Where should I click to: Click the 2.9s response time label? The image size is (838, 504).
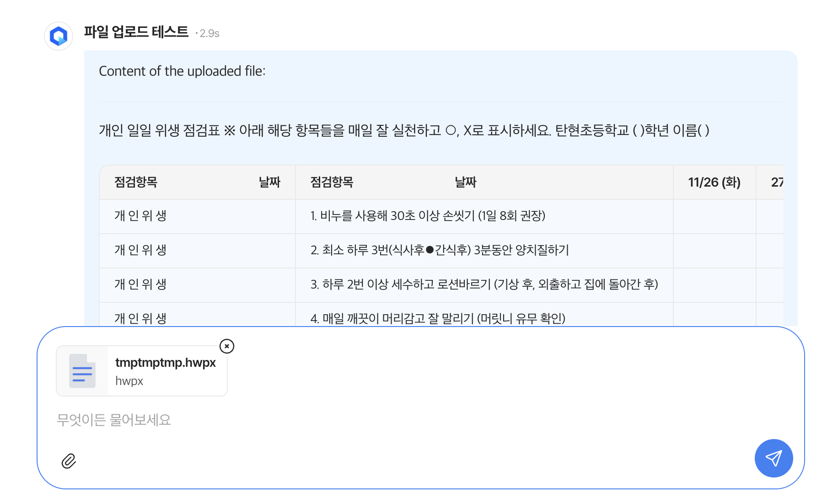point(209,33)
